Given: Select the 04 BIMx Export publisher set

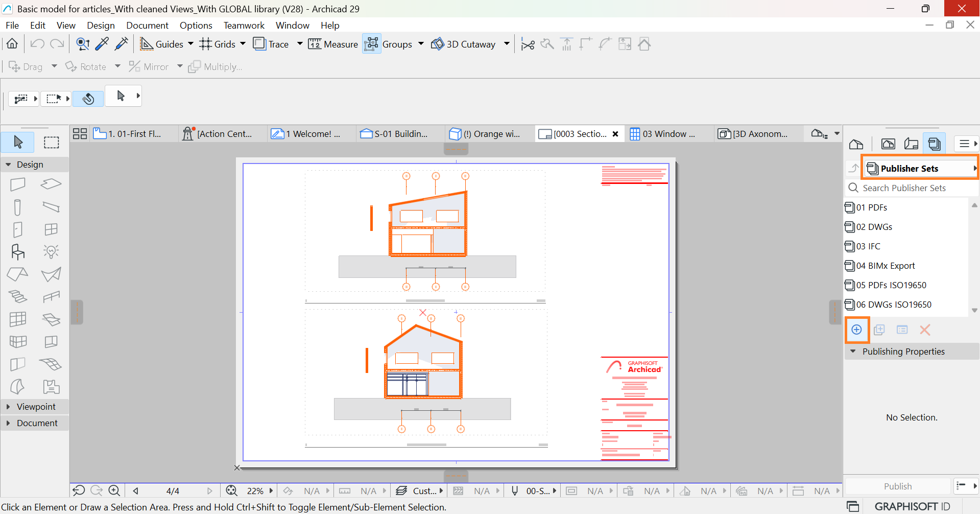Looking at the screenshot, I should [x=906, y=266].
